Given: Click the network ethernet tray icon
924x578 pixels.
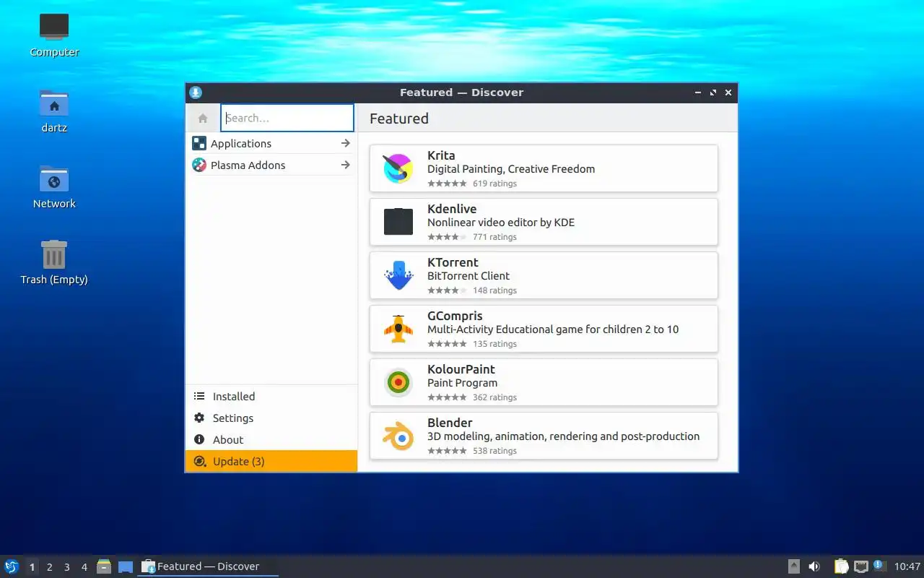Looking at the screenshot, I should [x=860, y=566].
